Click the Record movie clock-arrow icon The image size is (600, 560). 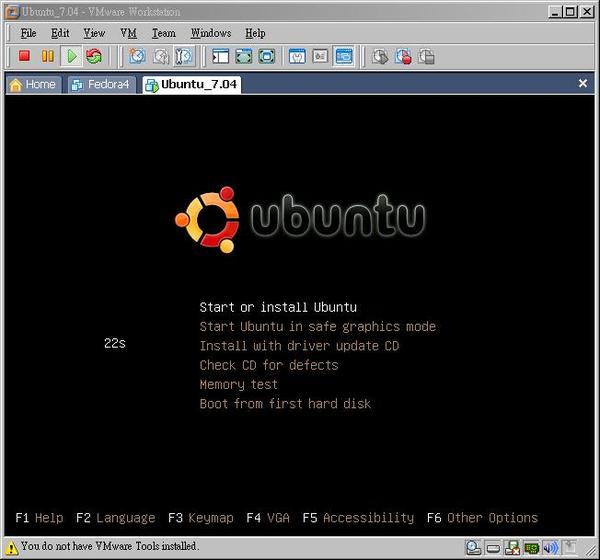point(380,57)
